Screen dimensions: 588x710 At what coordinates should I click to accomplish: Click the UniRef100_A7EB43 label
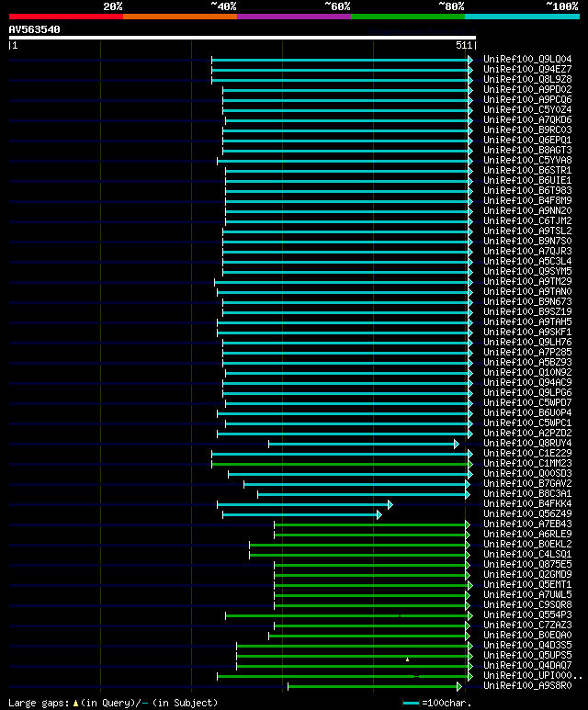(x=527, y=524)
